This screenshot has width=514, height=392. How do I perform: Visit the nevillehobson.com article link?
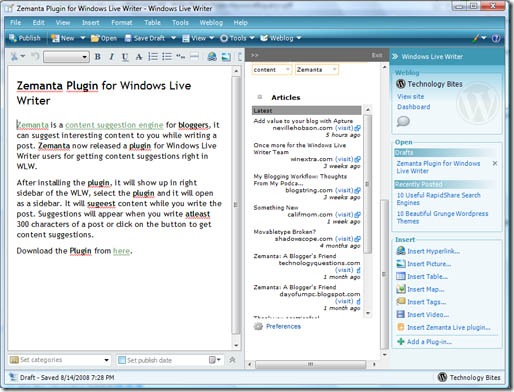coord(344,128)
